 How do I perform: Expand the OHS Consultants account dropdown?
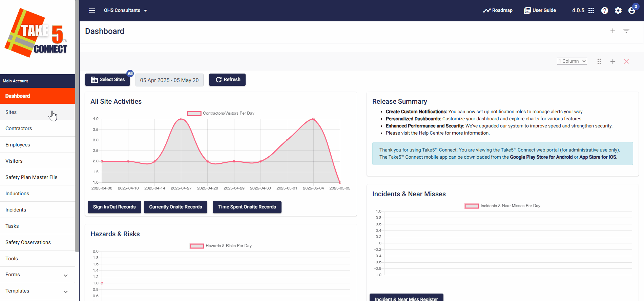(126, 11)
